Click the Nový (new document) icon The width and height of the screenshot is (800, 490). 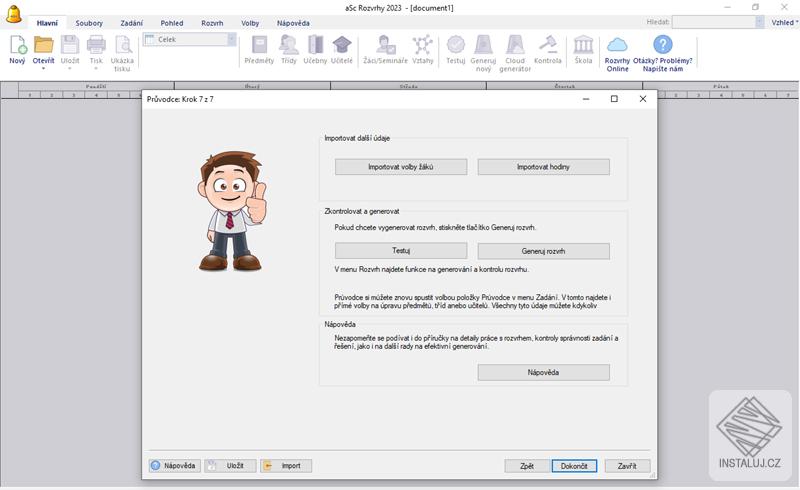pyautogui.click(x=17, y=45)
